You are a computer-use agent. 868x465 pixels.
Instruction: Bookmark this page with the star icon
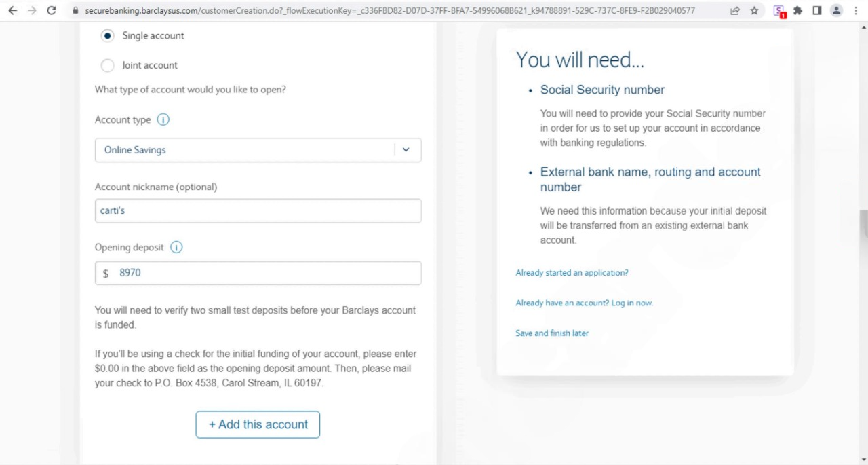753,11
